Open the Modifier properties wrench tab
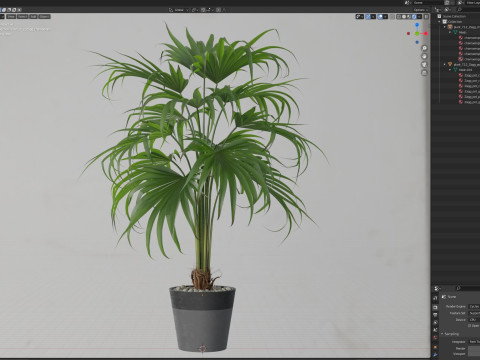Screen dimensions: 480x360 pos(435,355)
